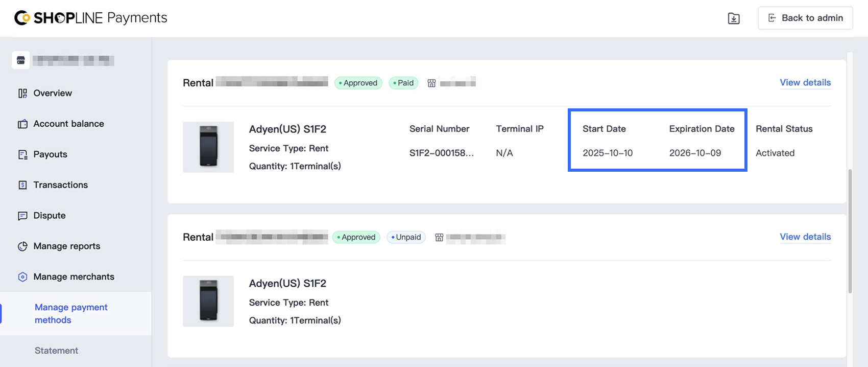The height and width of the screenshot is (367, 868).
Task: Click the Manage merchants hexagon icon
Action: pos(22,277)
